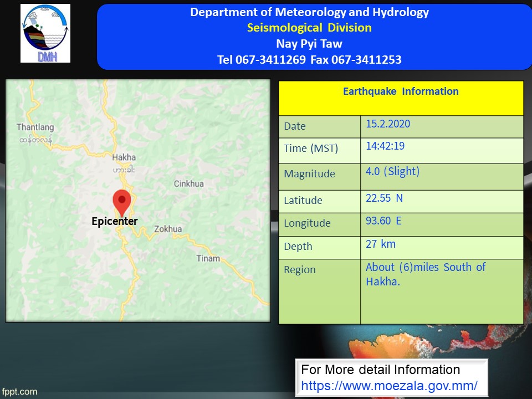Click the DMH logo image
Viewport: 532px width, 399px height.
(45, 33)
